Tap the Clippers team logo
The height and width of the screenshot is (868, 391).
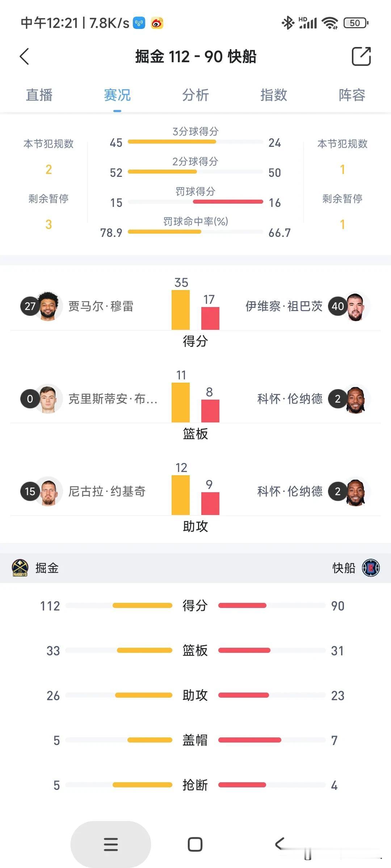coord(371,568)
